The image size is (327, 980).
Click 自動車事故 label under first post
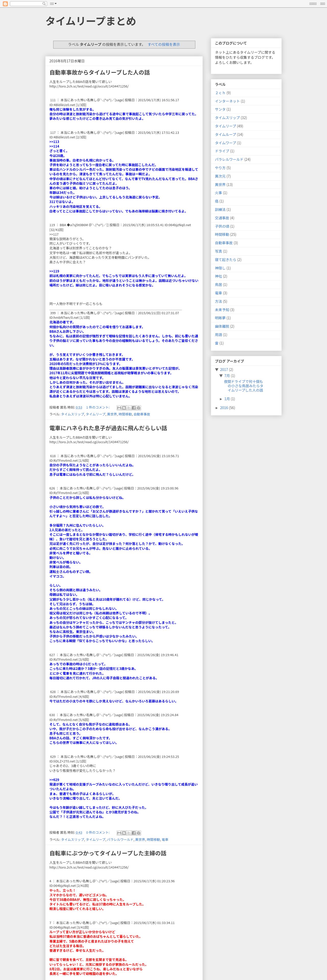(142, 414)
